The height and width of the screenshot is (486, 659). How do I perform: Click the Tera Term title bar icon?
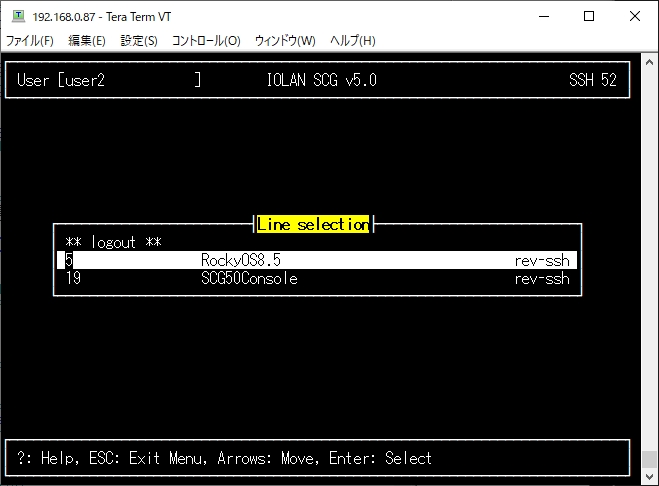pyautogui.click(x=18, y=16)
